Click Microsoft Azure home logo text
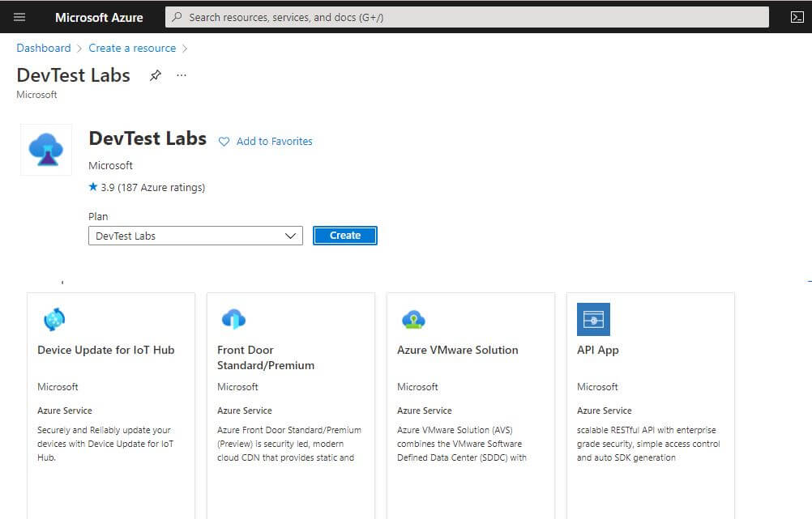Image resolution: width=812 pixels, height=519 pixels. pos(99,17)
